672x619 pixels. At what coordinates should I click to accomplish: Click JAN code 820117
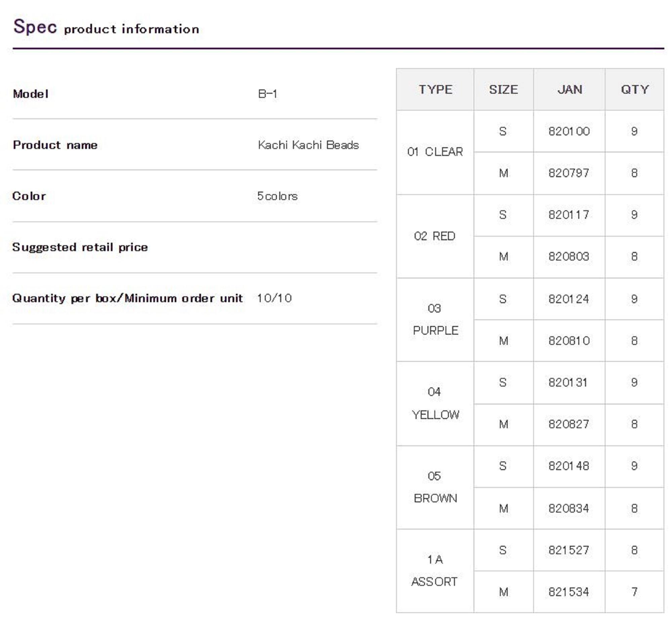569,215
